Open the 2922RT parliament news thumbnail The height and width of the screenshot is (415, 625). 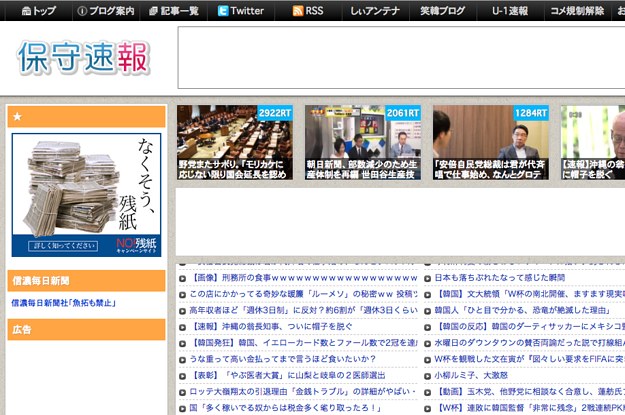pyautogui.click(x=234, y=142)
